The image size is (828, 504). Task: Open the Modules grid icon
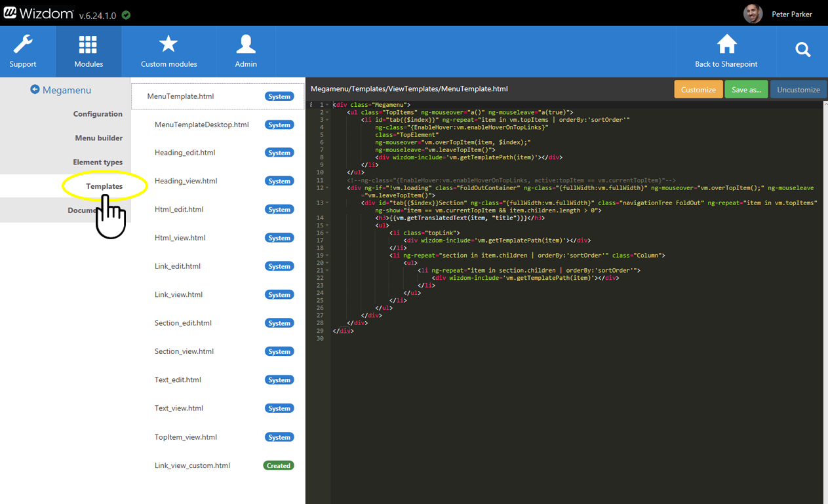click(88, 45)
